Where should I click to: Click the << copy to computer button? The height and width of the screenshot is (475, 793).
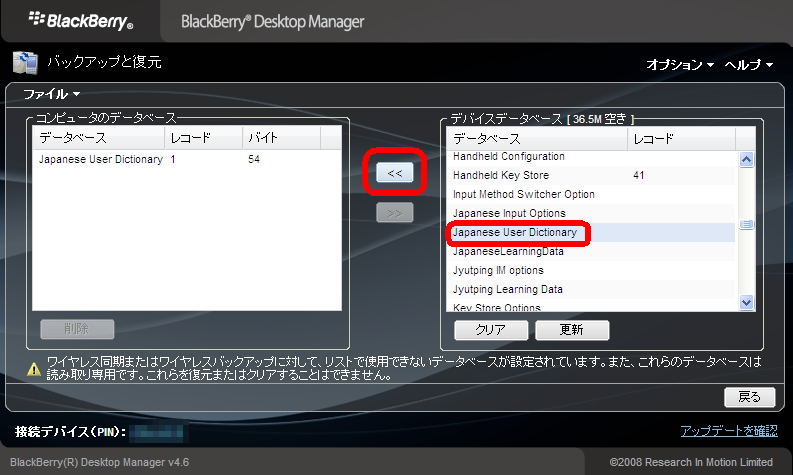(x=394, y=172)
